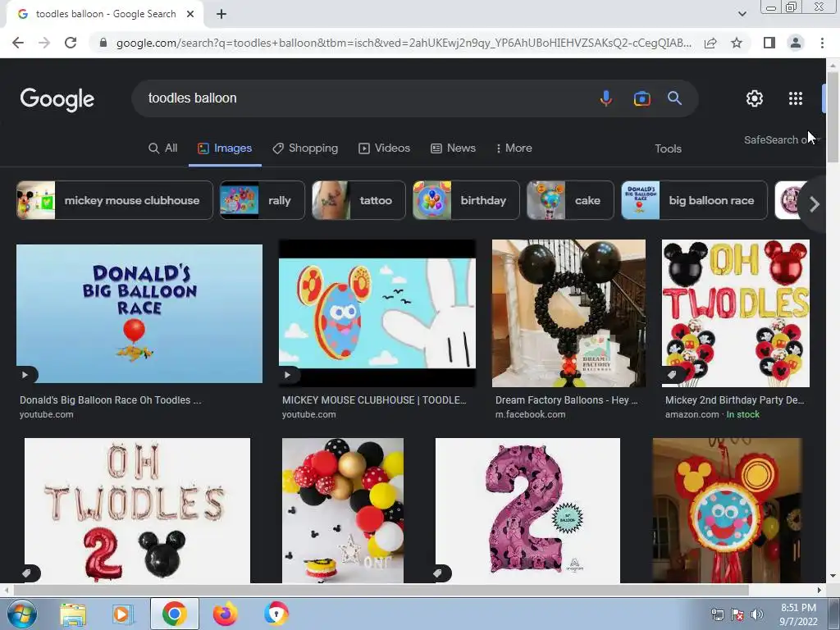Click Mickey 2nd Birthday Party De... title
840x630 pixels.
click(734, 400)
